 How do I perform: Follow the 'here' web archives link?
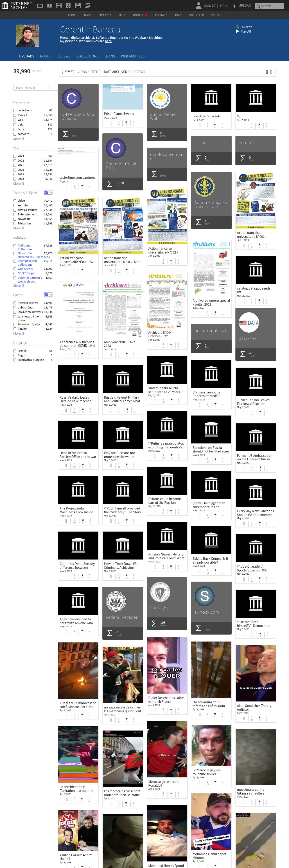108,41
